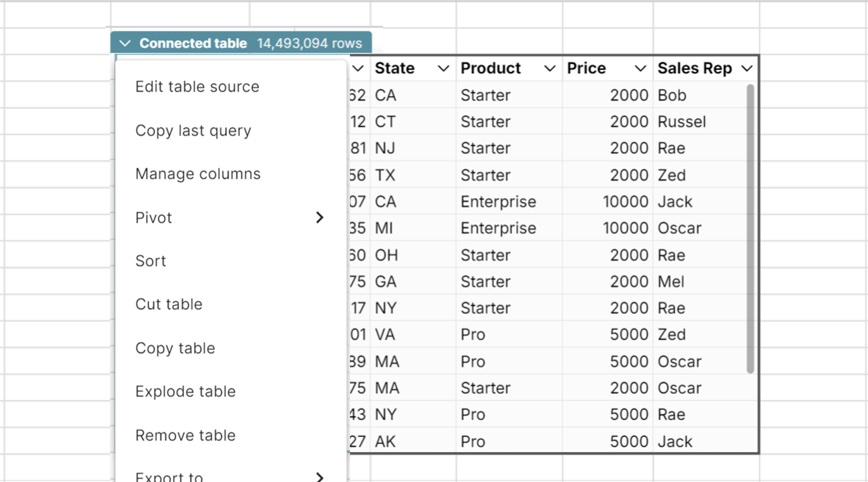Open the Sales Rep column dropdown arrow

tap(747, 69)
